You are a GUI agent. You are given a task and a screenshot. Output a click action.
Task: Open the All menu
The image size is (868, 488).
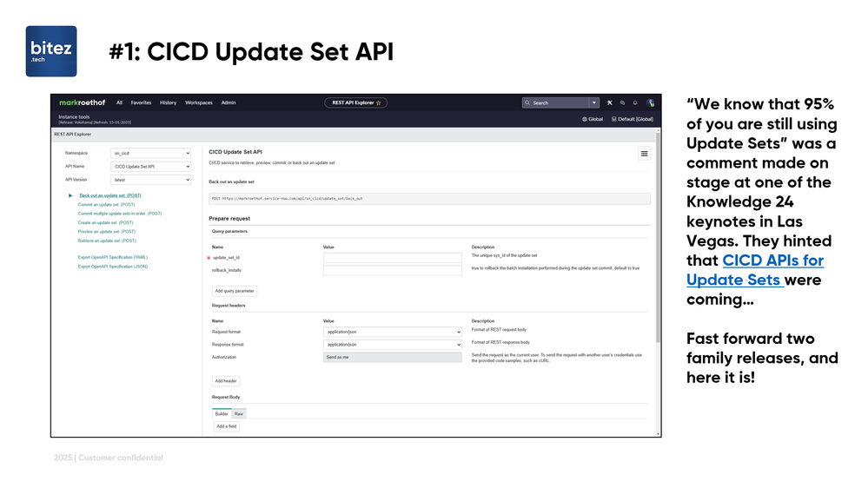point(119,103)
